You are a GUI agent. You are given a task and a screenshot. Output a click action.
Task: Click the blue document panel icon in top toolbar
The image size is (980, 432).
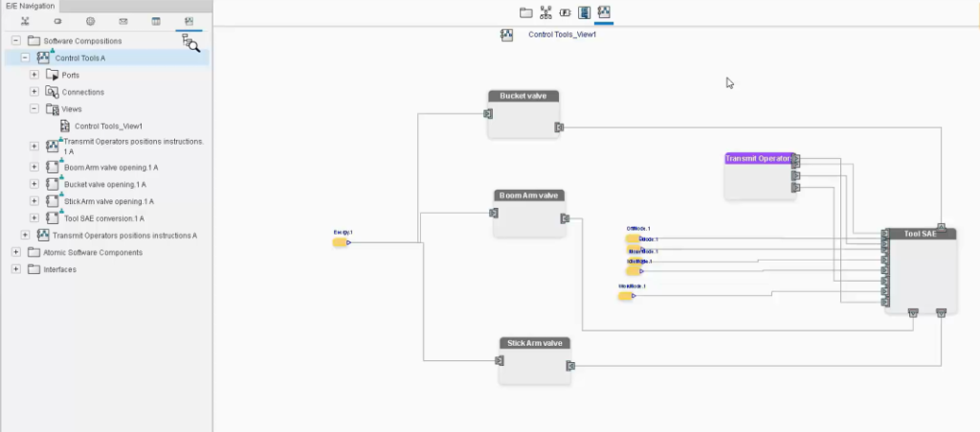click(x=584, y=12)
